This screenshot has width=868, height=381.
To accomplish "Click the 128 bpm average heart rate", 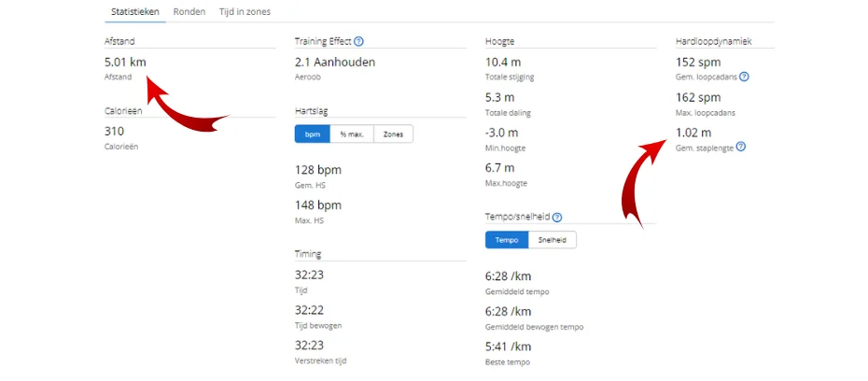I will 317,170.
